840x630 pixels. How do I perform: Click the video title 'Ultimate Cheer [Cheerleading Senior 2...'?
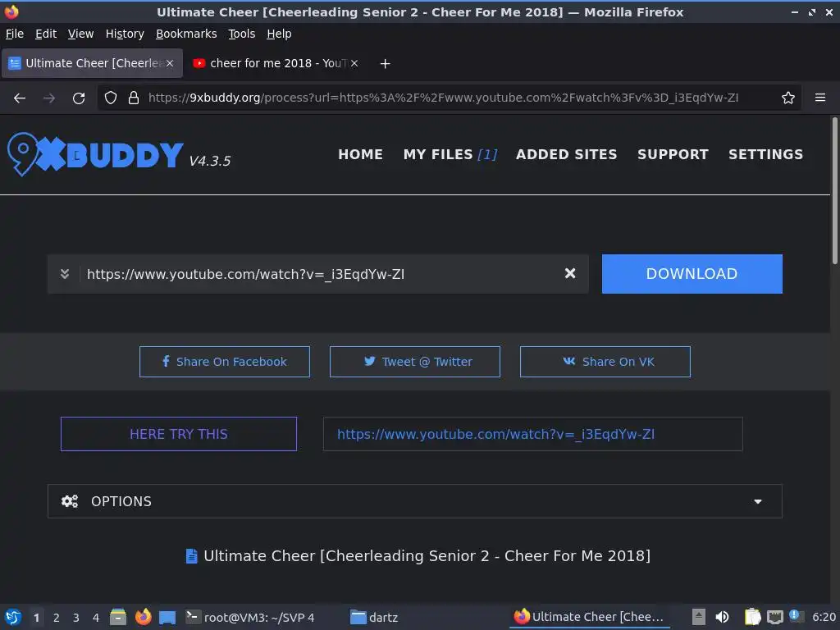point(427,556)
